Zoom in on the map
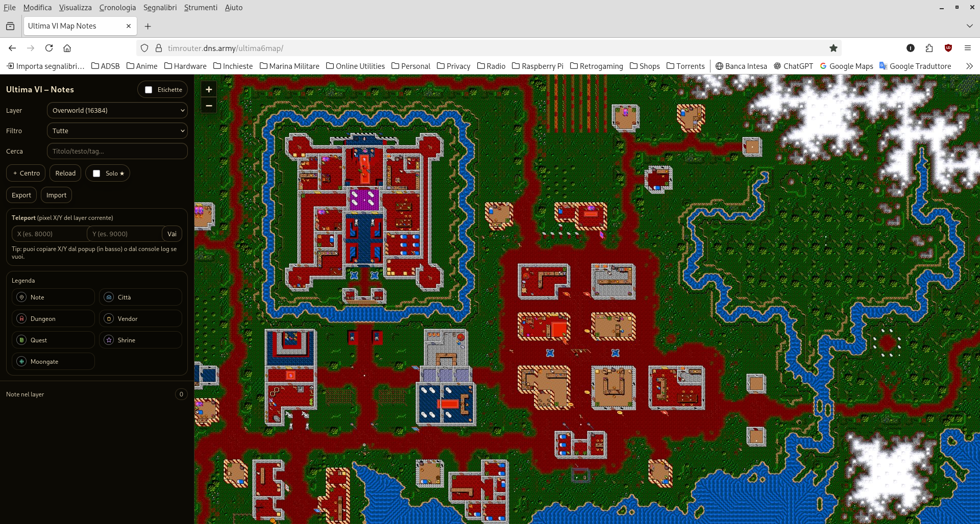980x524 pixels. 209,89
